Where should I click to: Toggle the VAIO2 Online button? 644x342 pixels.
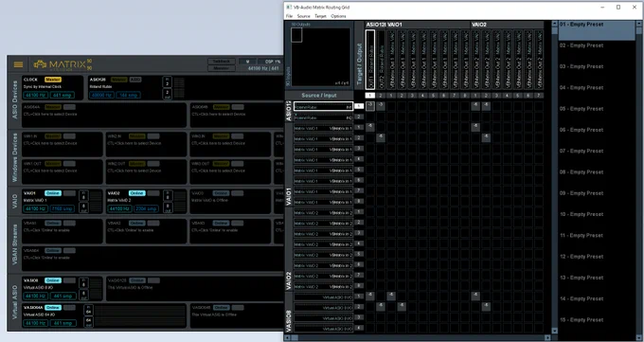[136, 193]
